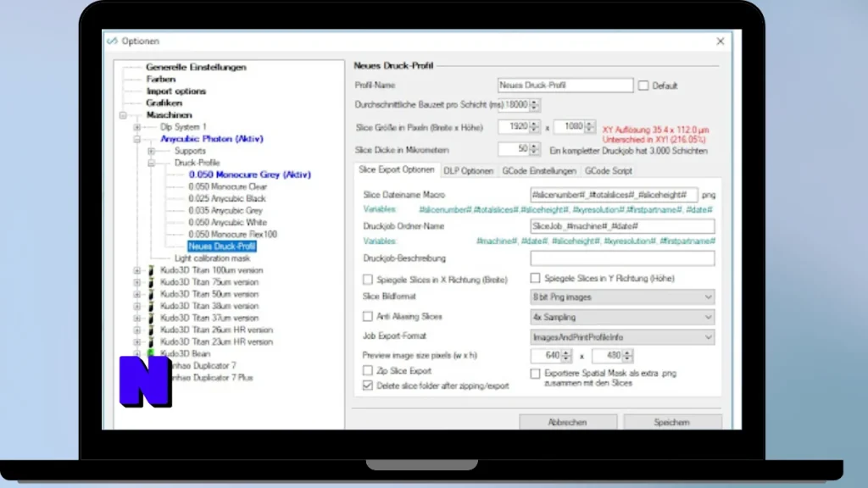This screenshot has width=868, height=488.
Task: Click the slice height 1080 stepper
Action: tap(590, 127)
